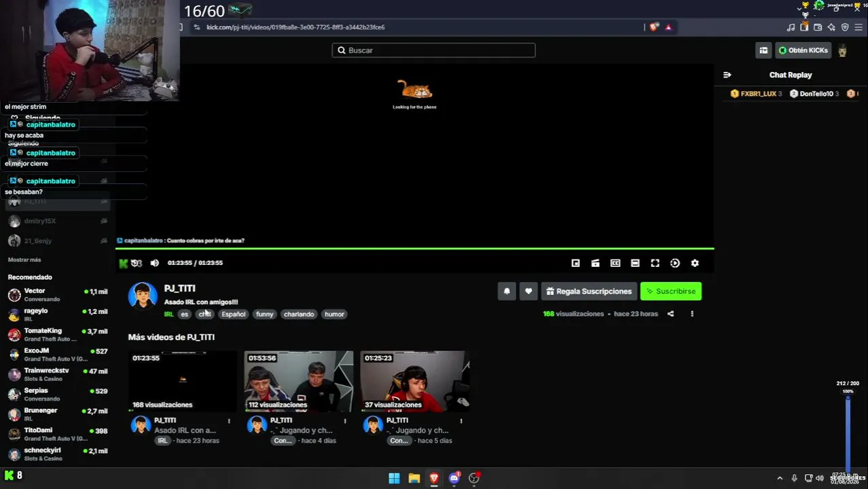Click the green video progress bar
Viewport: 868px width, 489px height.
click(414, 249)
